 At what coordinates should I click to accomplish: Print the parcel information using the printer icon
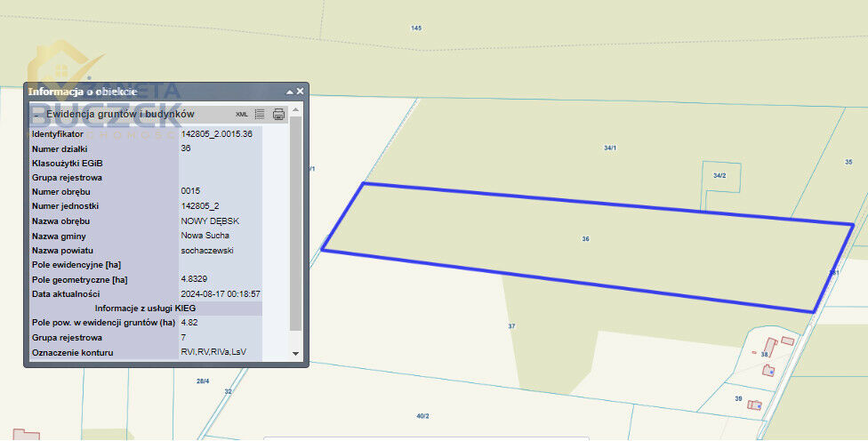tap(278, 115)
